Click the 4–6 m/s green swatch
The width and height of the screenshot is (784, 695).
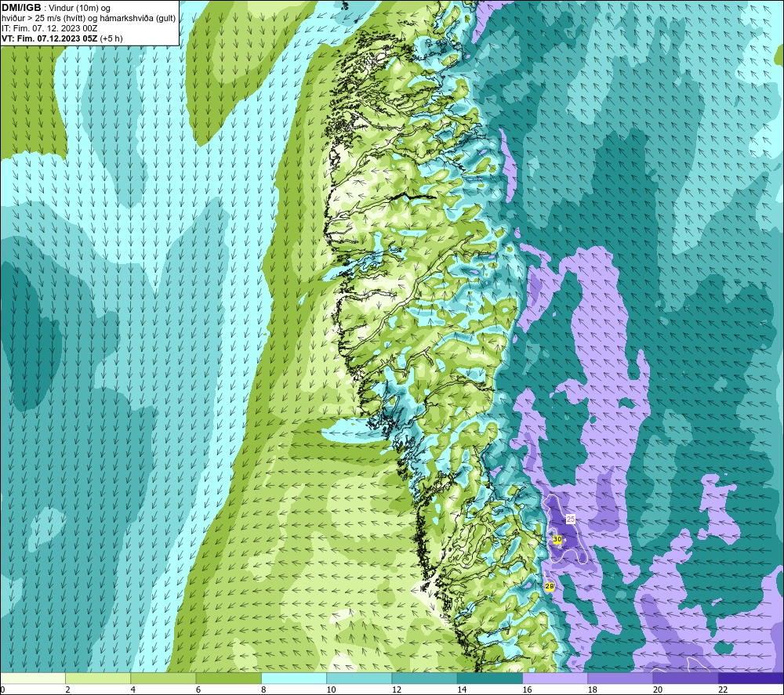click(163, 679)
